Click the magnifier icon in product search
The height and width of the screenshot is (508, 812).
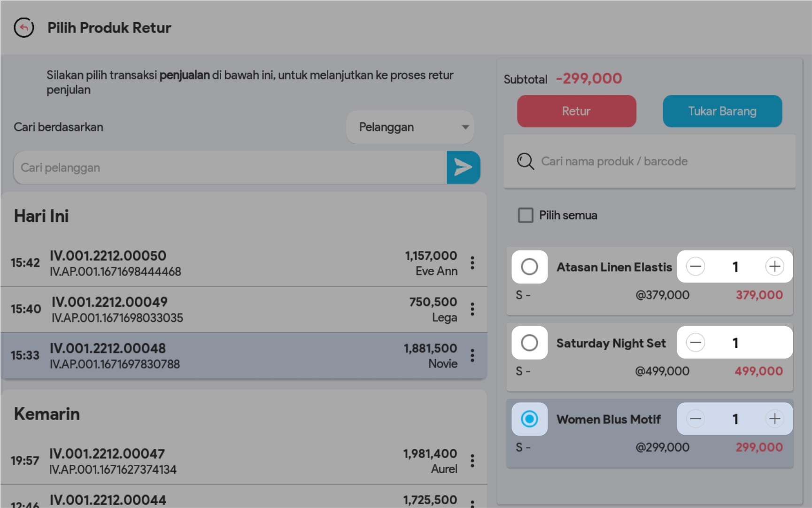[x=525, y=161]
